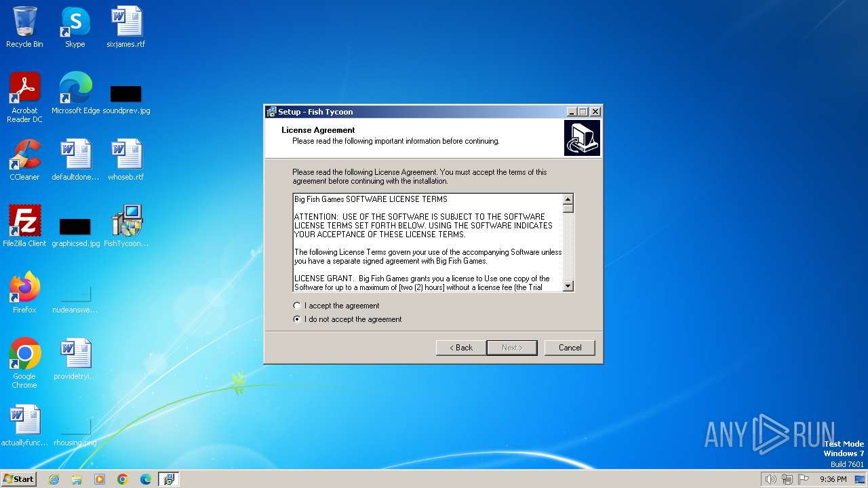Open Edge from the taskbar
This screenshot has width=868, height=488.
[146, 479]
